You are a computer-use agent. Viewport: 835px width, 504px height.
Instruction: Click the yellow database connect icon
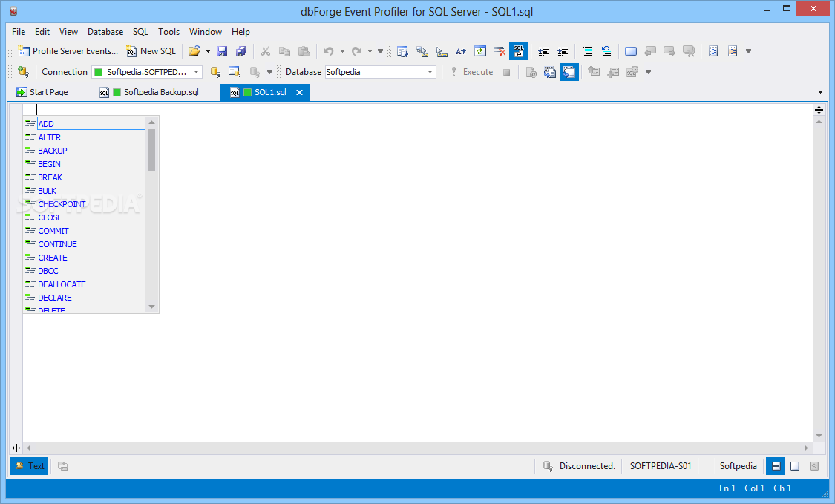pos(215,72)
